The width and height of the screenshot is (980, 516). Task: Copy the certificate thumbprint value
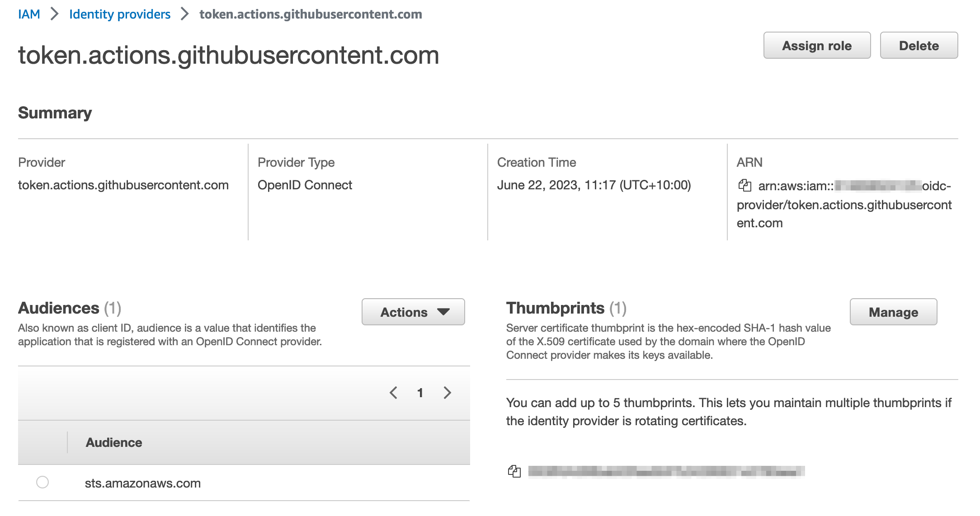515,470
